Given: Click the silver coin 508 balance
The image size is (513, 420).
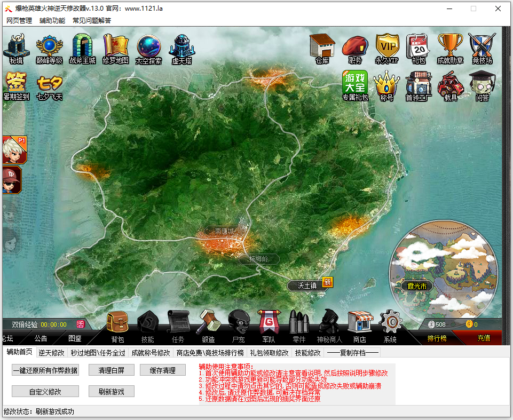Looking at the screenshot, I should pos(437,324).
